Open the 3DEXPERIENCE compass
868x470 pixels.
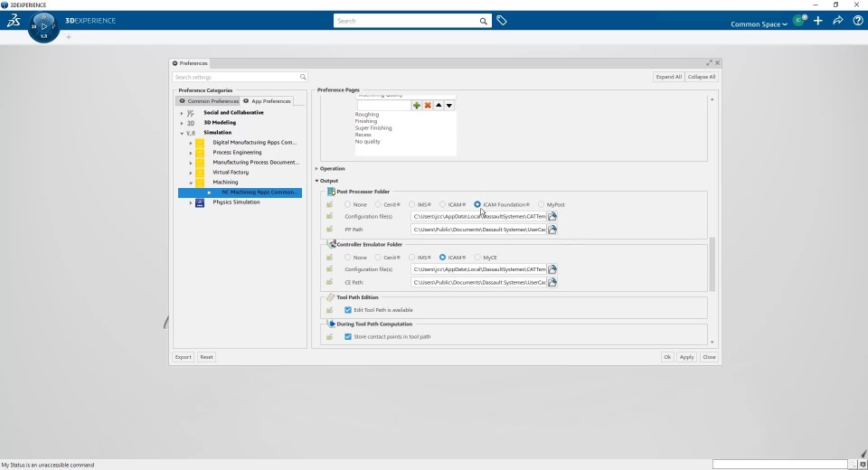click(x=43, y=26)
